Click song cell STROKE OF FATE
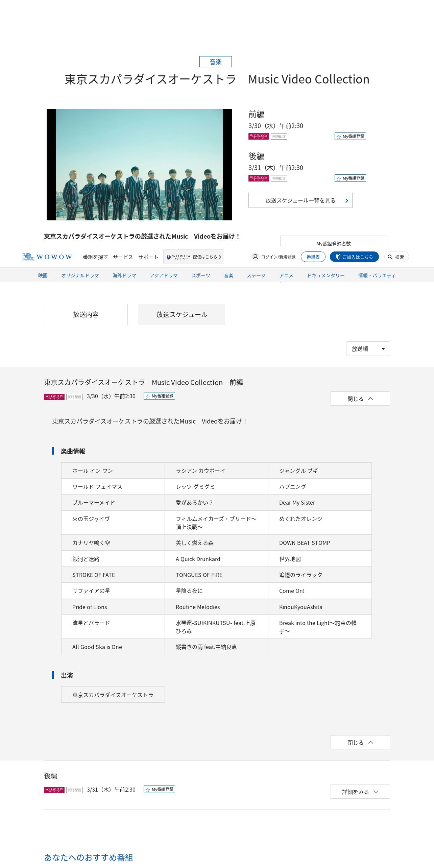The image size is (434, 868). (113, 575)
